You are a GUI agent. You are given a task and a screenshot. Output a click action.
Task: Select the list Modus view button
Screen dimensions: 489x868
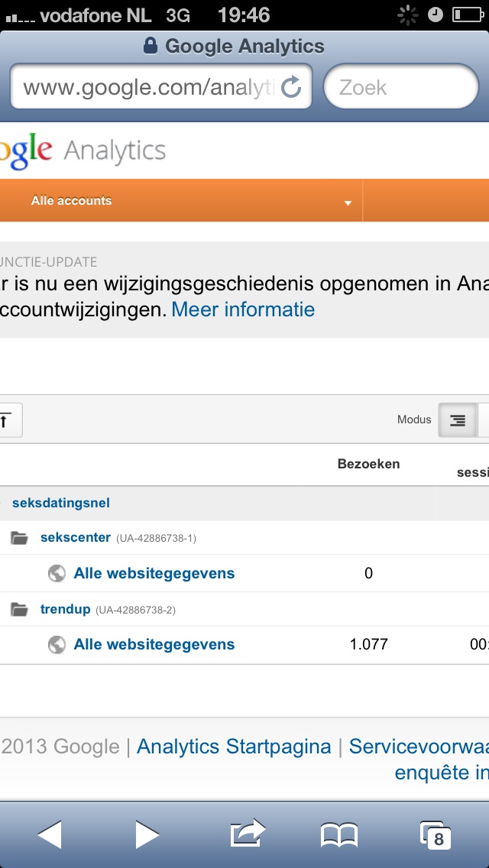tap(458, 420)
